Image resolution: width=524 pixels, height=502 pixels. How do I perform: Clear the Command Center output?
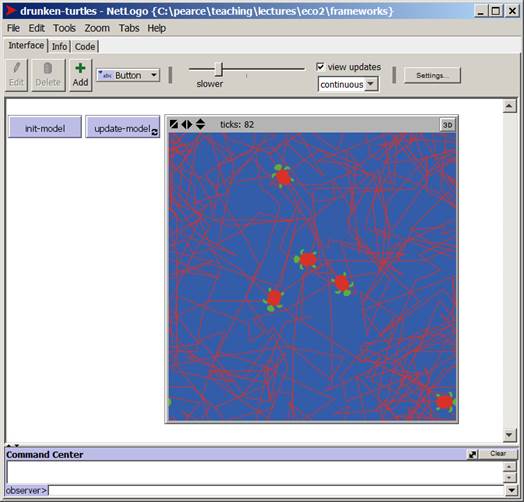pos(498,454)
